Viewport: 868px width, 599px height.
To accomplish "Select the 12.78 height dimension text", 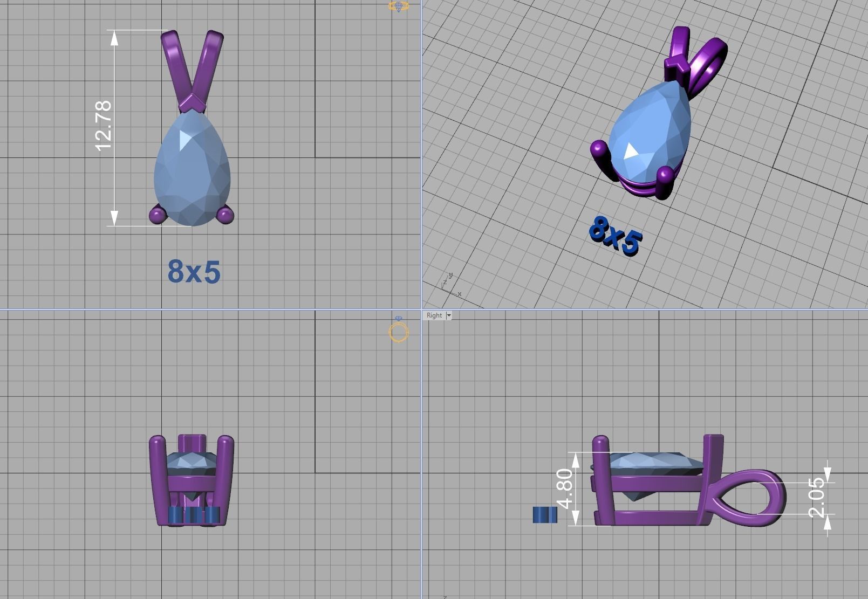I will [x=103, y=126].
